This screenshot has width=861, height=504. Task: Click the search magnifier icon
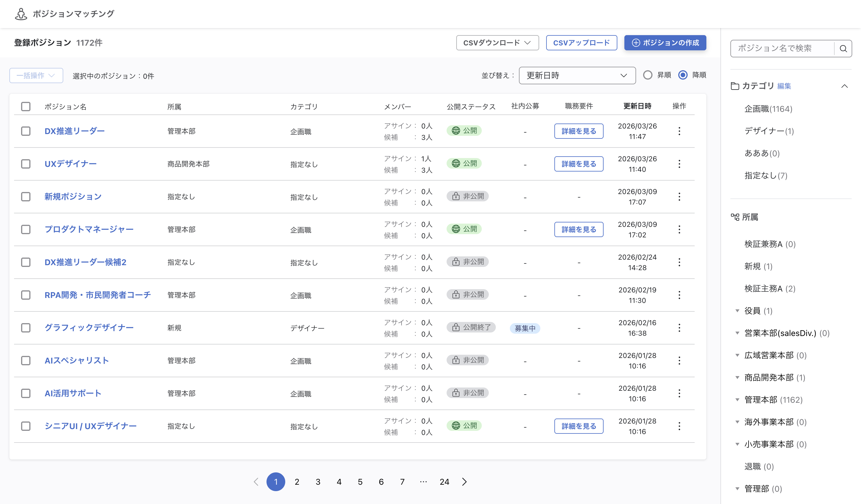tap(843, 49)
